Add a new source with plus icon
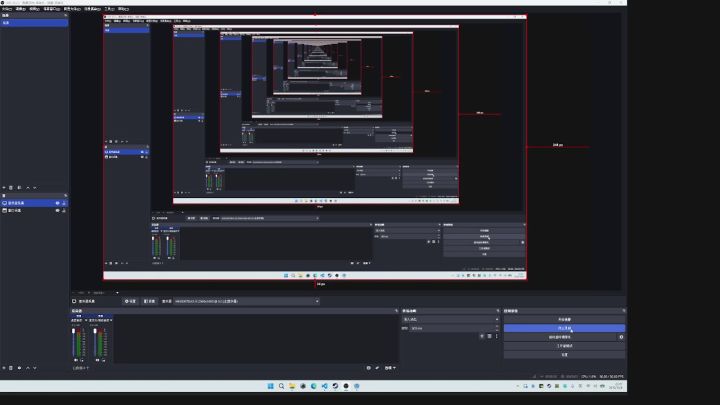 click(x=4, y=368)
